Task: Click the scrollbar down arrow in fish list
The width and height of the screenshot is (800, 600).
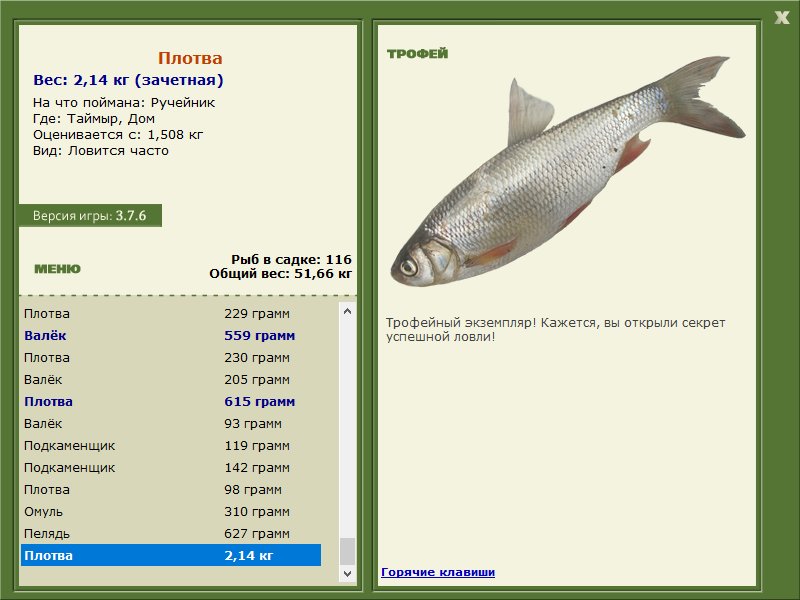Action: coord(347,573)
